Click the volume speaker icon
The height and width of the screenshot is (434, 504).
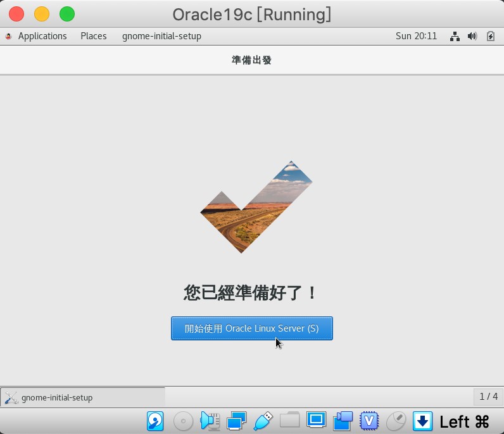(x=472, y=36)
